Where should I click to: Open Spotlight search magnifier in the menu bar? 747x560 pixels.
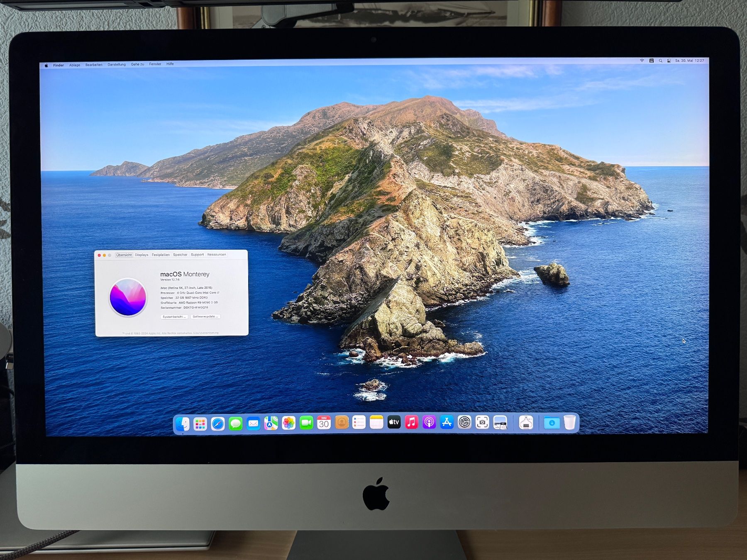[660, 61]
